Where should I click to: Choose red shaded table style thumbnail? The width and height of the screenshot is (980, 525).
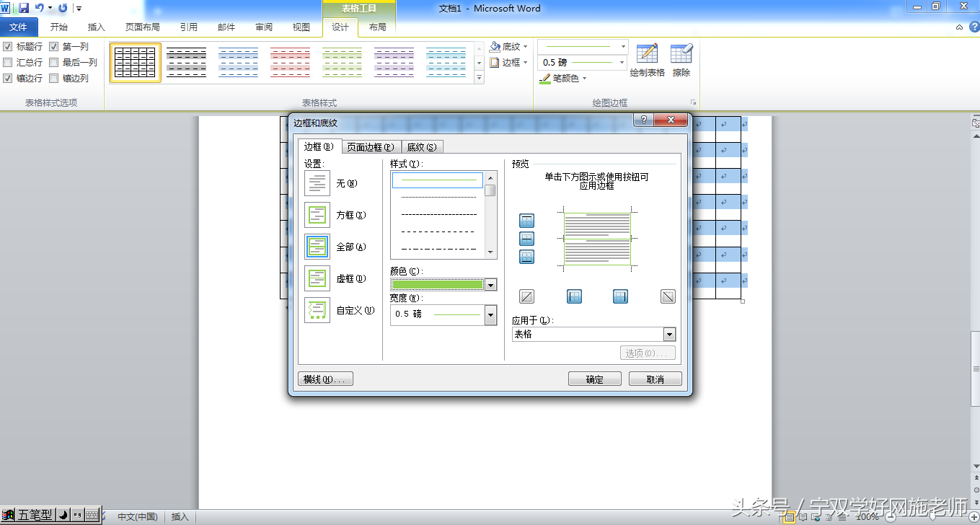291,63
